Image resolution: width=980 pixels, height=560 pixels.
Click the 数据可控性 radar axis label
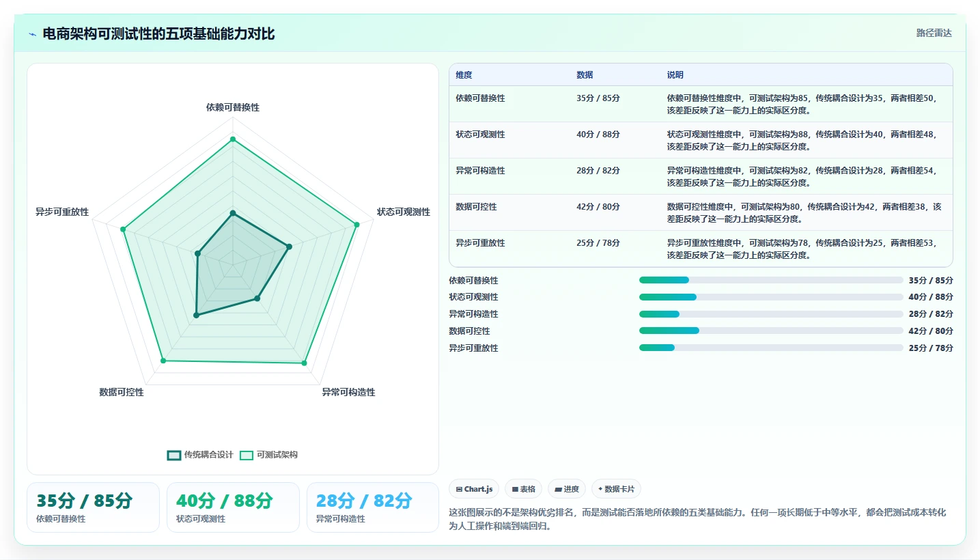point(122,393)
